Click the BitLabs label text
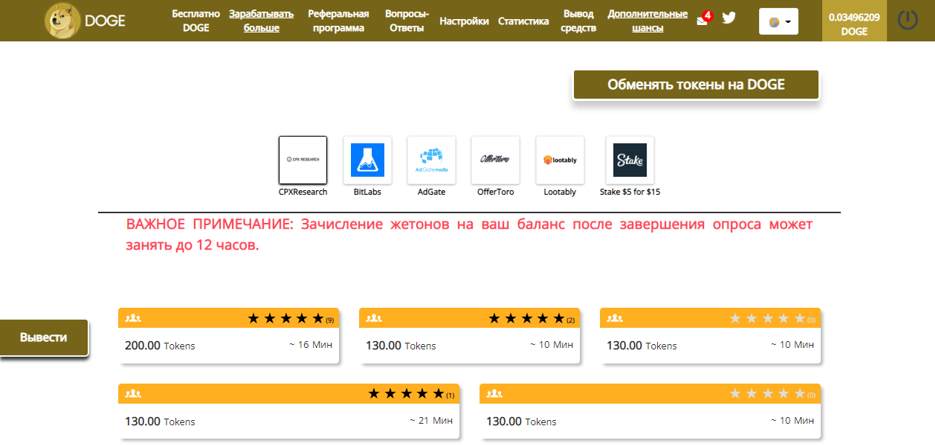 367,193
